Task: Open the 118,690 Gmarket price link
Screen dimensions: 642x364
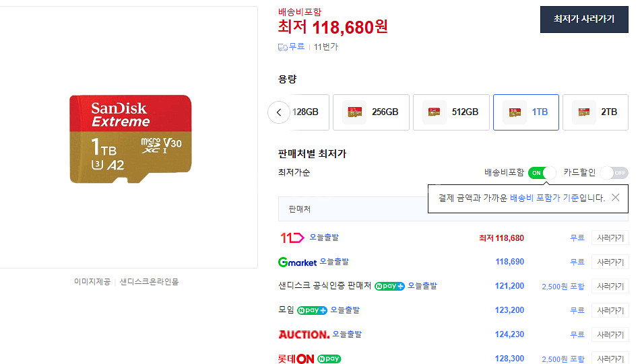Action: [x=509, y=262]
